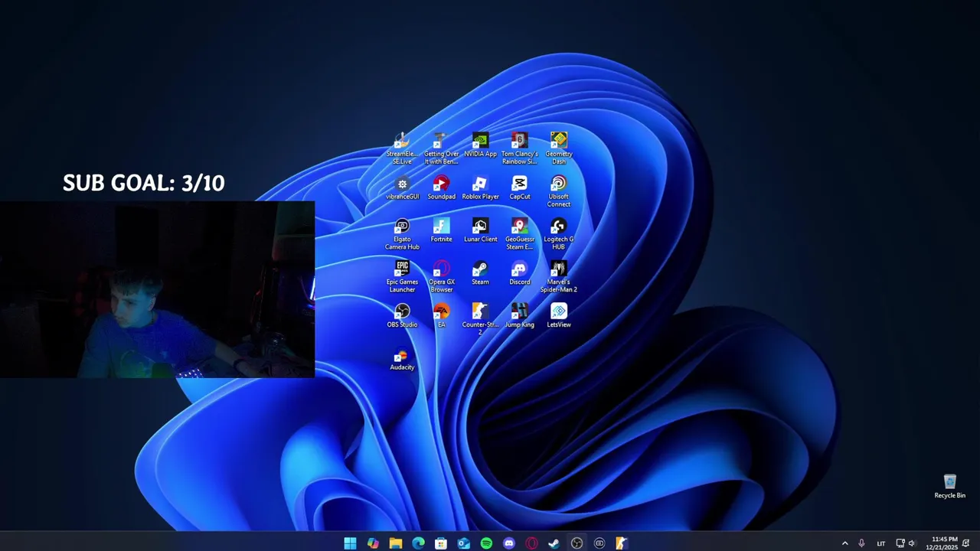Open the clock showing 11:45 PM
The image size is (980, 551).
click(942, 543)
